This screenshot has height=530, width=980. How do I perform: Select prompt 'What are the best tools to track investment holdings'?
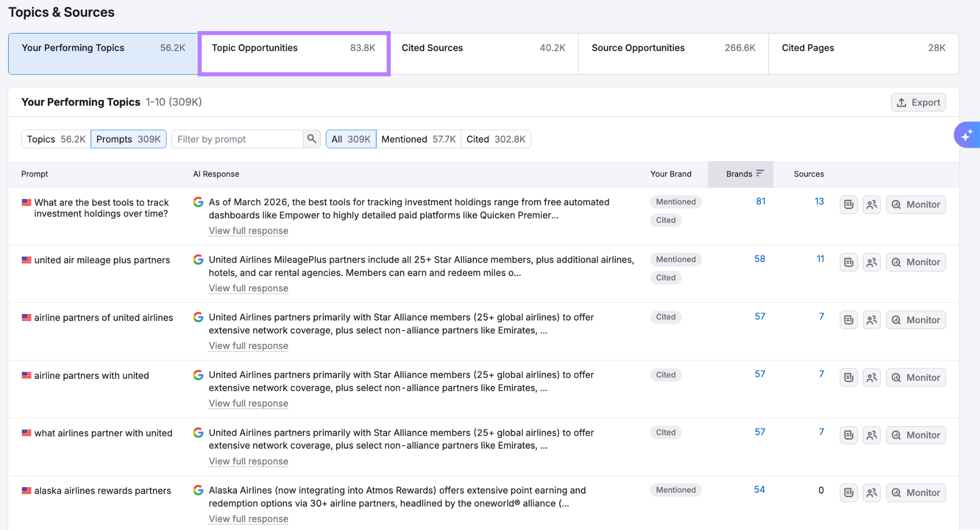tap(101, 208)
